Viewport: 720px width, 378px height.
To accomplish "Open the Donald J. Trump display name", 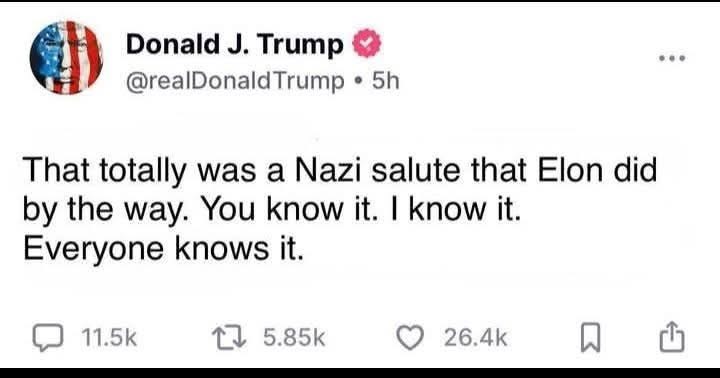I will [235, 45].
